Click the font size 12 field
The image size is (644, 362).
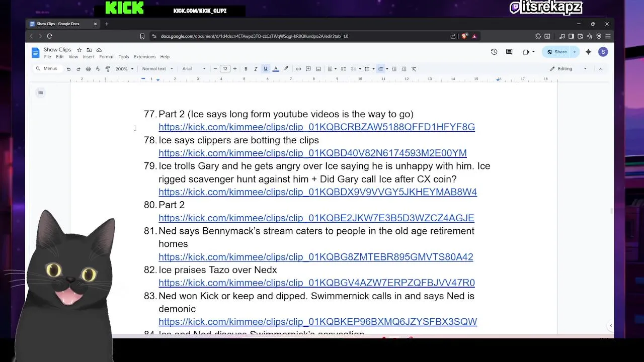pyautogui.click(x=225, y=69)
